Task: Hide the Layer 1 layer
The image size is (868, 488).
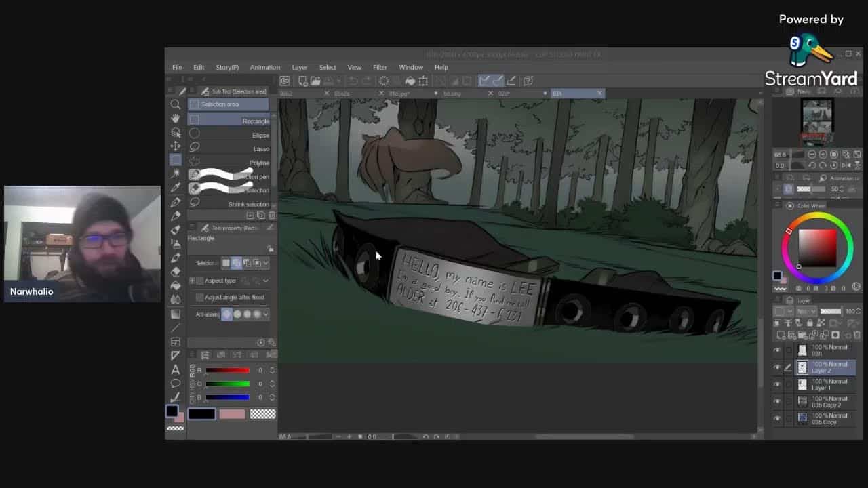Action: click(x=777, y=384)
